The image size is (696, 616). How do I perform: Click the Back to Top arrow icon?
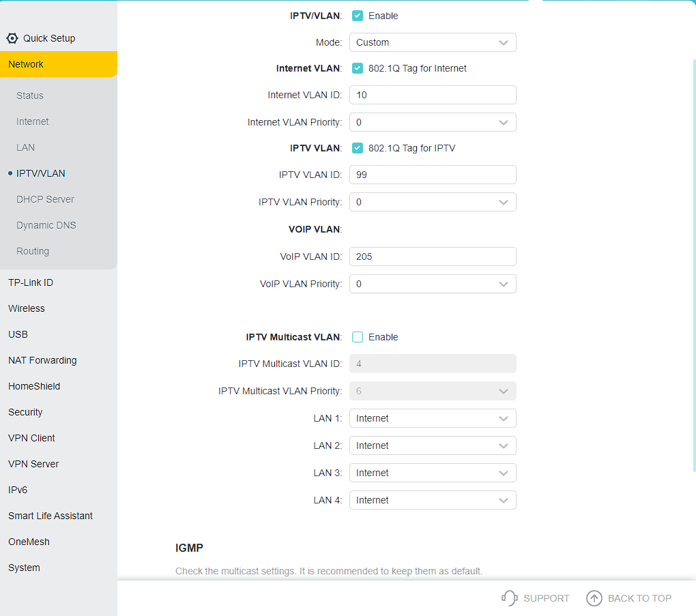[x=594, y=598]
